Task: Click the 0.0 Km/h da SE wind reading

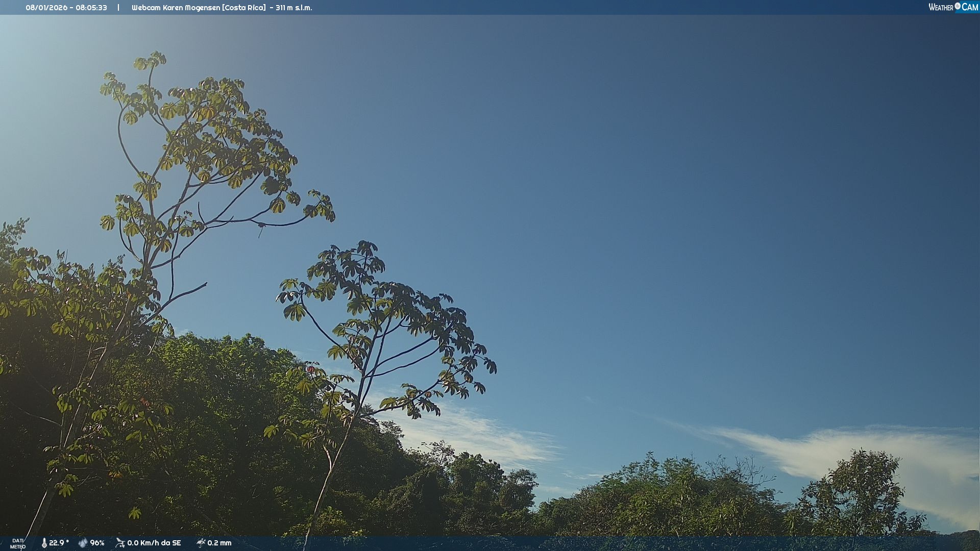Action: click(x=154, y=543)
